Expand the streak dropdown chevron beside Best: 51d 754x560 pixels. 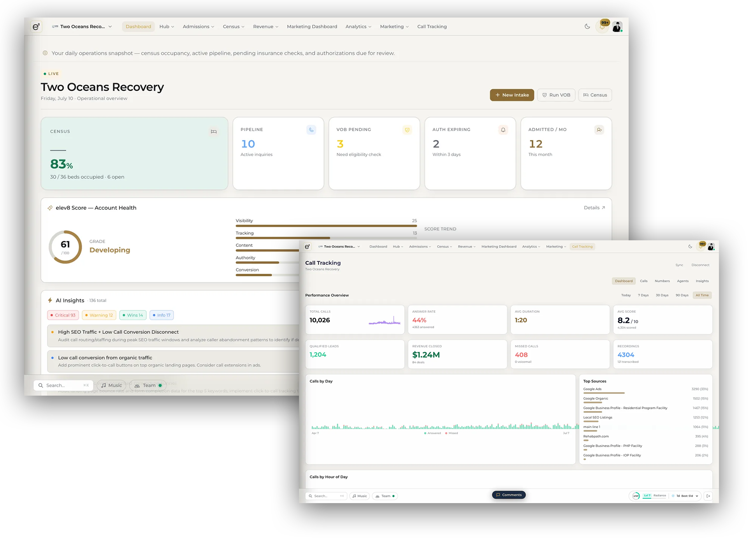click(697, 496)
